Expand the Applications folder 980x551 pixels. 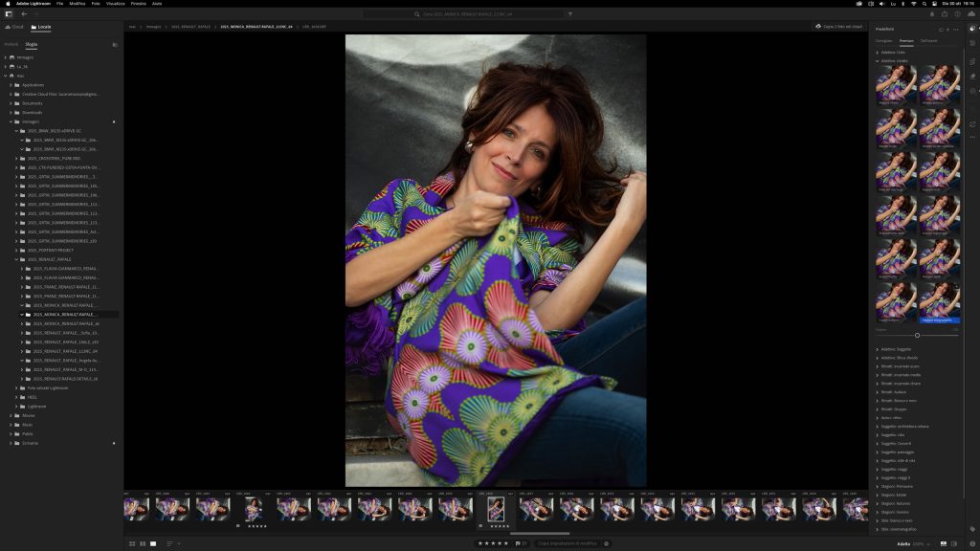click(11, 85)
